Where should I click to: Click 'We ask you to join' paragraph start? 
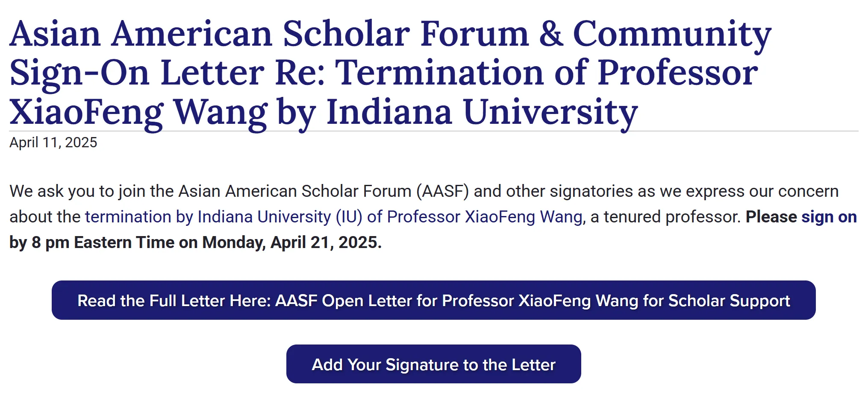(77, 191)
